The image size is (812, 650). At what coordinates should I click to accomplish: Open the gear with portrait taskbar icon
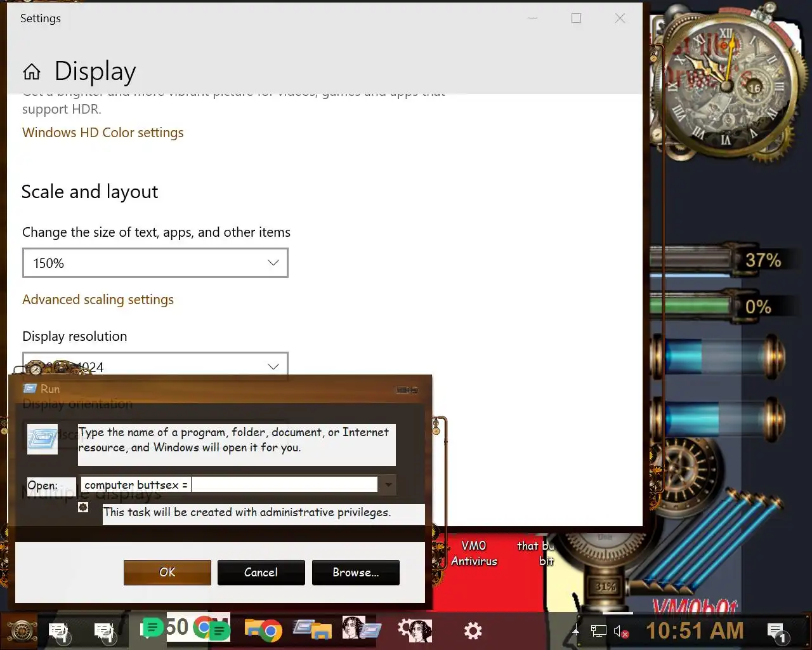(x=415, y=630)
